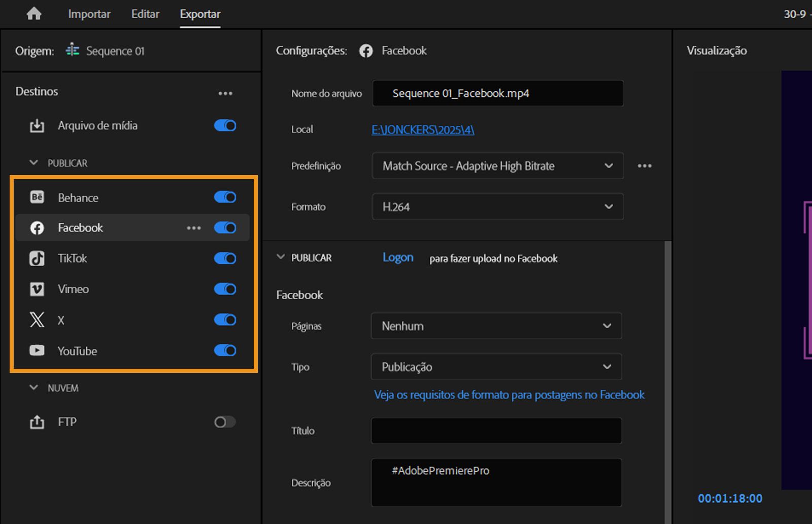This screenshot has width=812, height=524.
Task: Click the Facebook icon in Destinos
Action: click(37, 228)
